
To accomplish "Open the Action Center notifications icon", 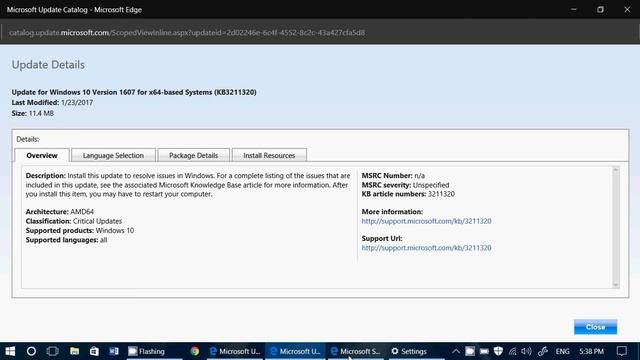I will [622, 351].
